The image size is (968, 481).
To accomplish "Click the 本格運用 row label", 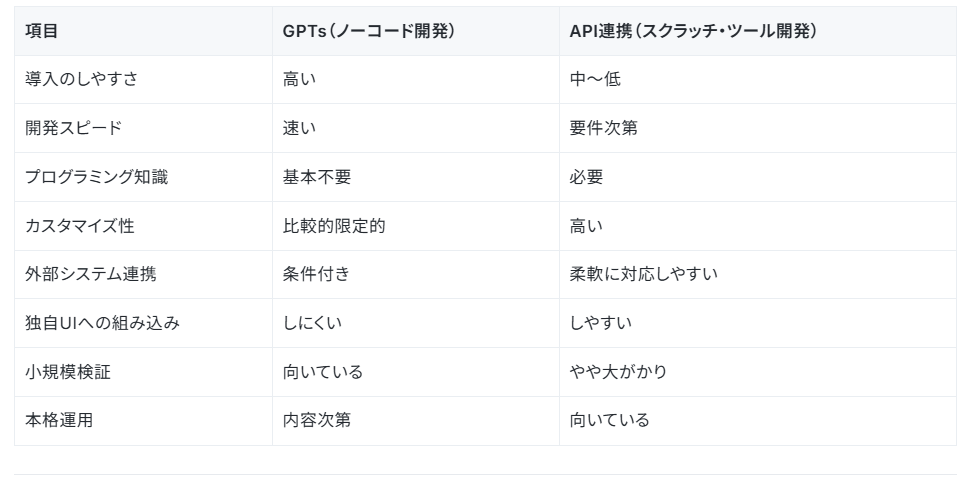I will coord(143,420).
